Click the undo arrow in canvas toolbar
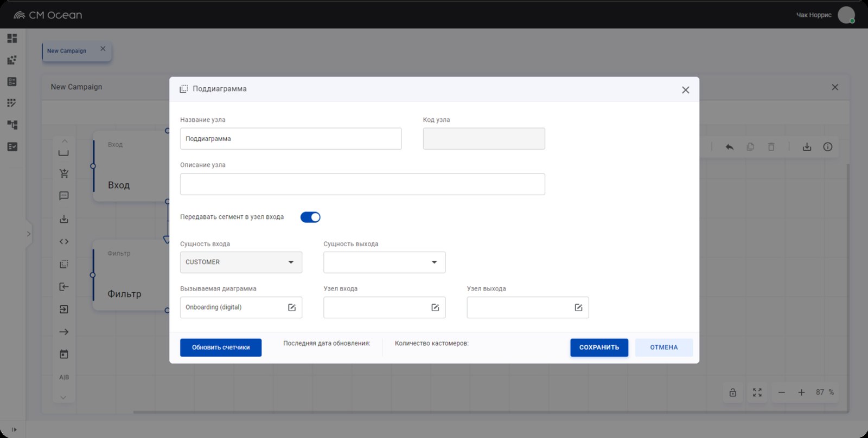 coord(730,147)
